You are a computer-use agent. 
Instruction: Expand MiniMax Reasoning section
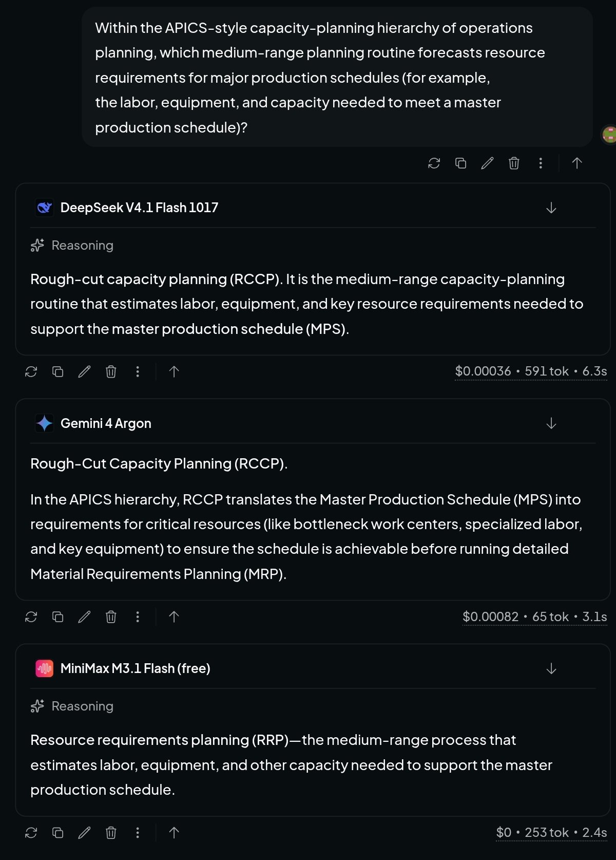(72, 706)
